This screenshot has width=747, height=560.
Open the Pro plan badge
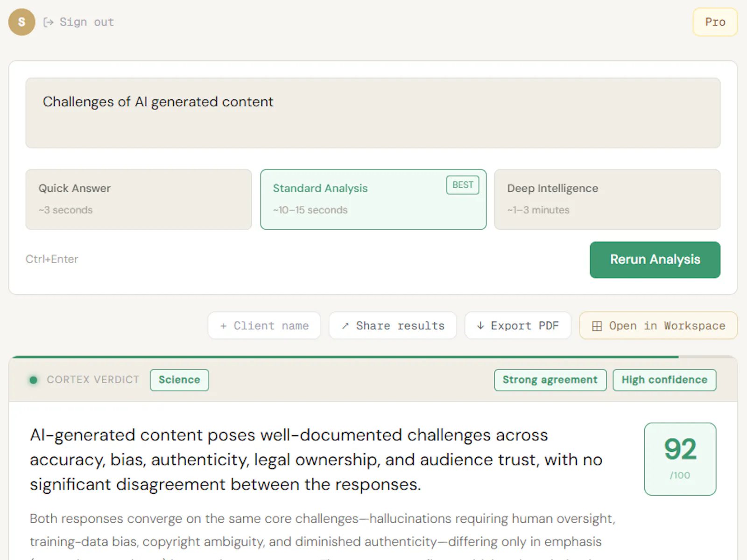pyautogui.click(x=715, y=22)
